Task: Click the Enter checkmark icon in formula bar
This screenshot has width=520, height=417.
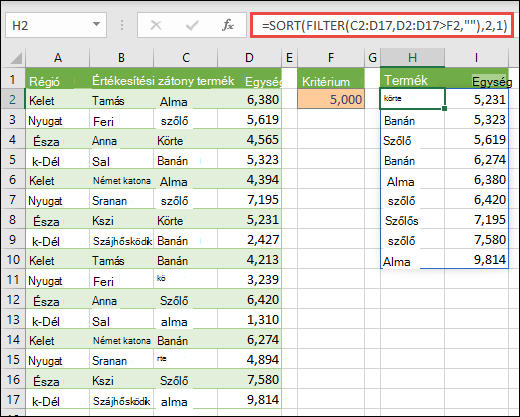Action: pyautogui.click(x=192, y=25)
